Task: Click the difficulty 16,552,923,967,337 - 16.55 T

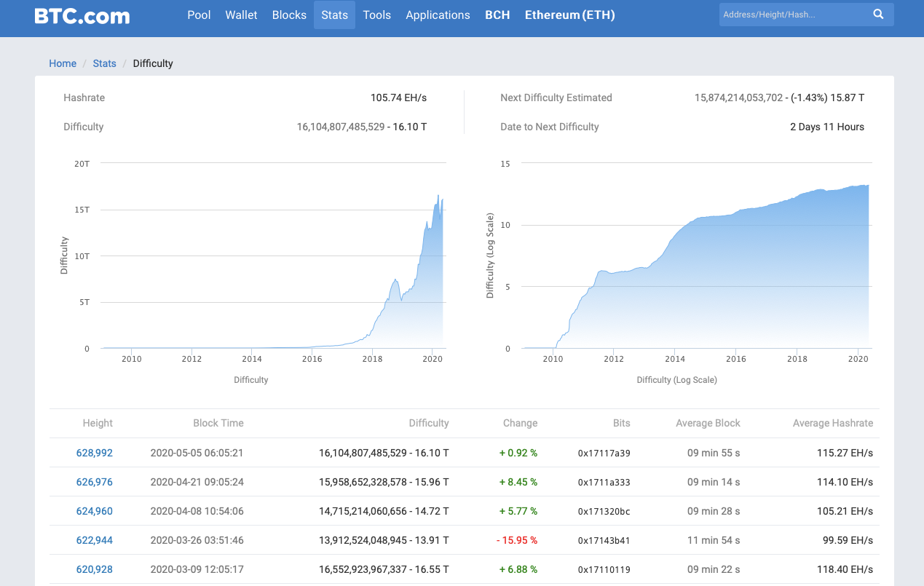Action: pyautogui.click(x=384, y=569)
